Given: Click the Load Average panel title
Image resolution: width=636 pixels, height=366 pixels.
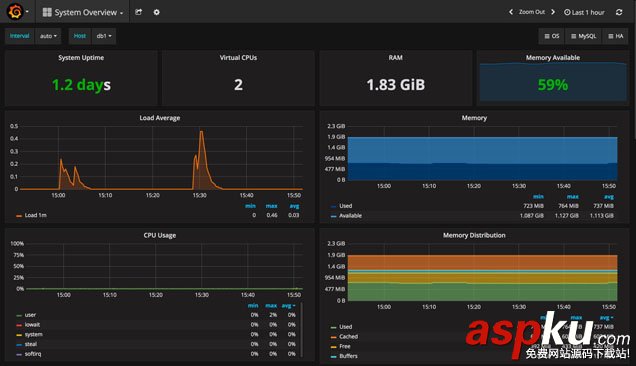Looking at the screenshot, I should coord(160,118).
